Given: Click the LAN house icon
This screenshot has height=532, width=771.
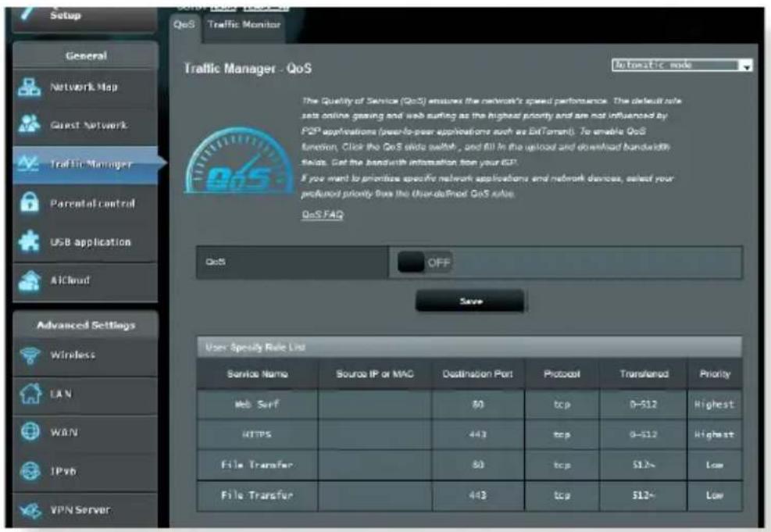Looking at the screenshot, I should pyautogui.click(x=30, y=394).
